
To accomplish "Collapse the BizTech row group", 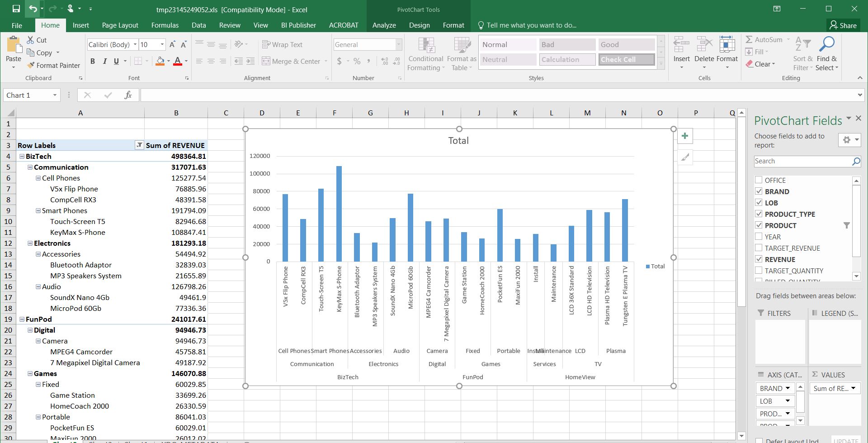I will (22, 156).
